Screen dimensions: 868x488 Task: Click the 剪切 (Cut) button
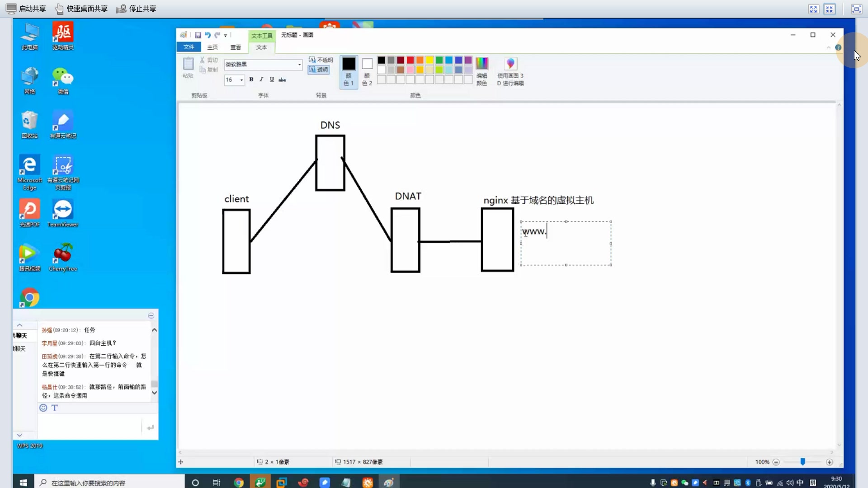coord(209,60)
